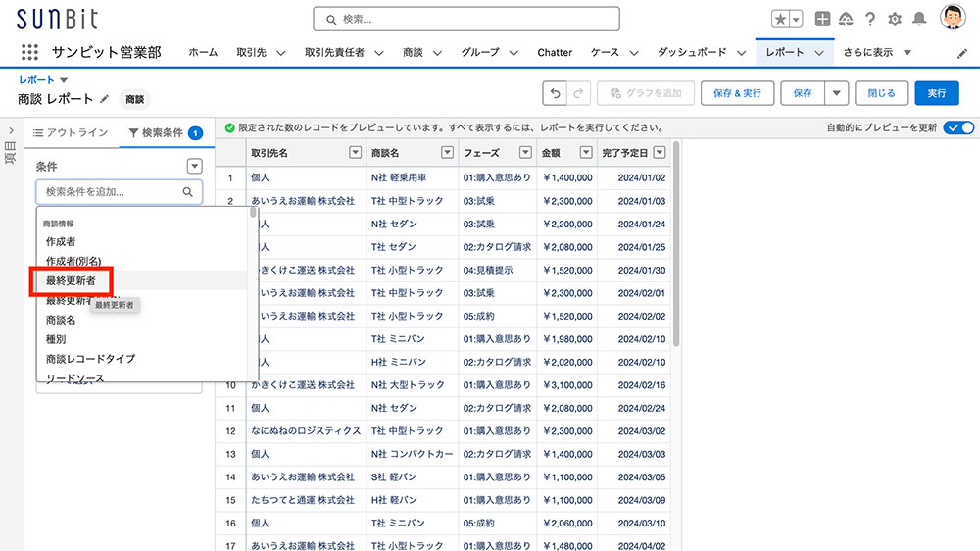Viewport: 980px width, 551px height.
Task: Click the 商談 report type badge
Action: [134, 99]
